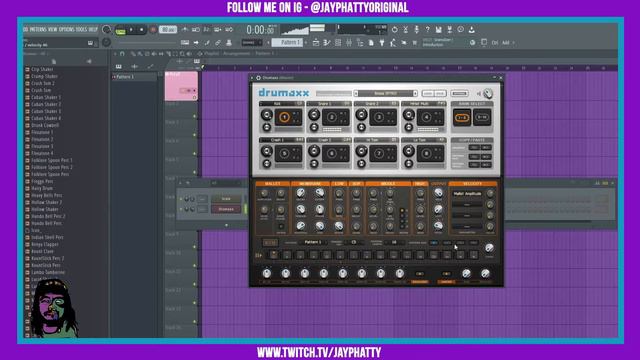Adjust Drumaxx master volume knob
Viewport: 640px width, 360px height.
[488, 93]
